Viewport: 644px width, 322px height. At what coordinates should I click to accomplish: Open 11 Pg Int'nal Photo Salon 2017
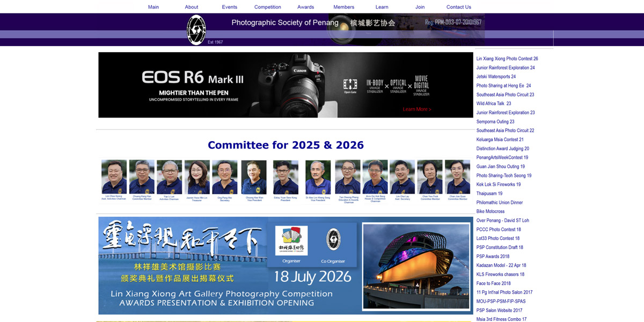point(504,292)
